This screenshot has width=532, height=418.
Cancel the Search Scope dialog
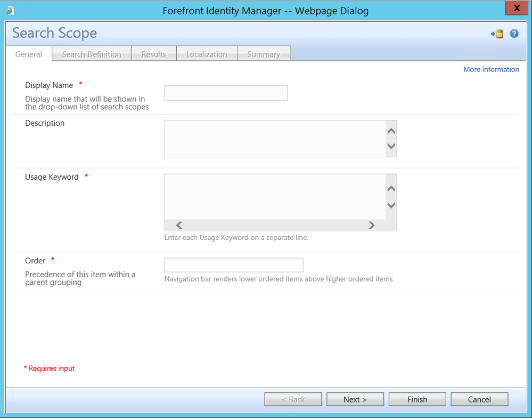coord(479,399)
